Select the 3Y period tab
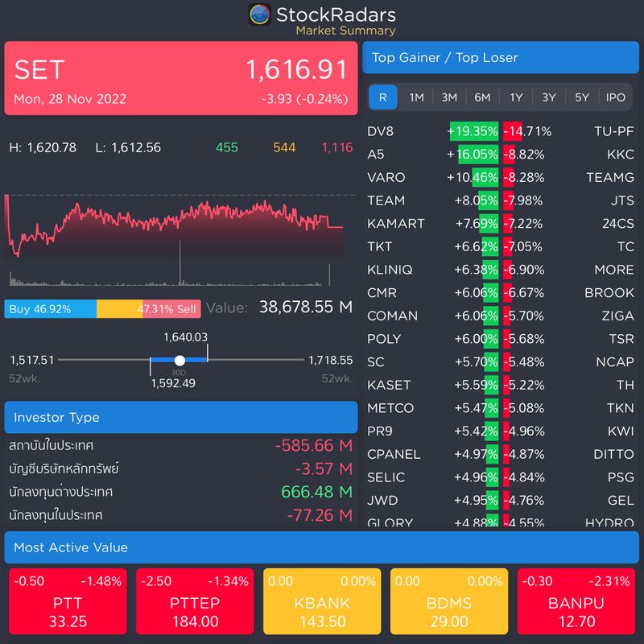The width and height of the screenshot is (644, 644). [x=548, y=97]
